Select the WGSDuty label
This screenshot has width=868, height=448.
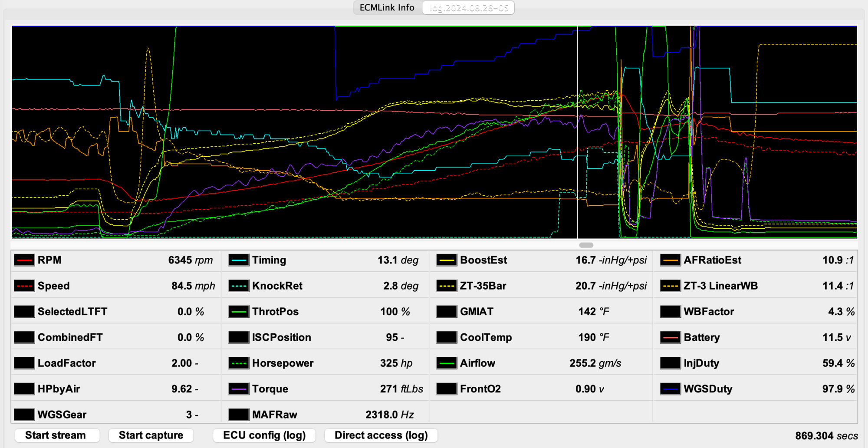[x=708, y=389]
